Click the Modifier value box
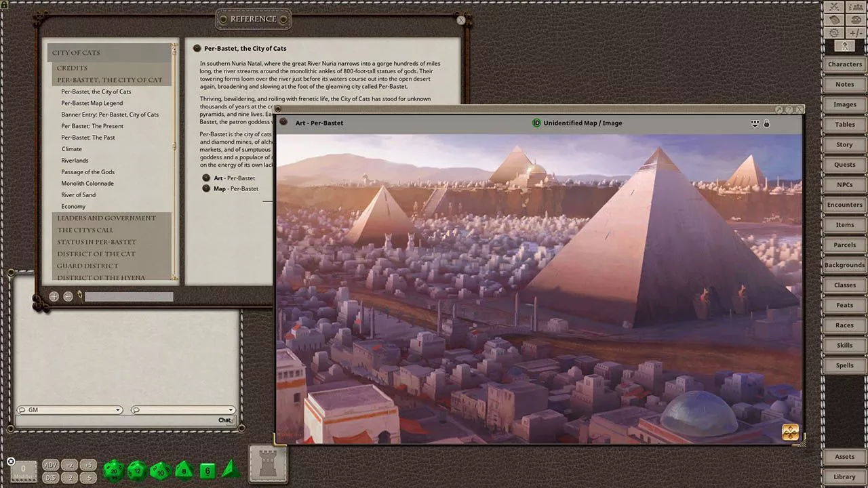This screenshot has width=868, height=488. pos(23,471)
